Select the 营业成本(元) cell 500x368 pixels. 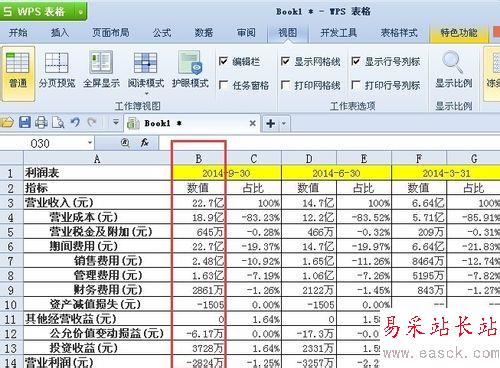(x=98, y=217)
